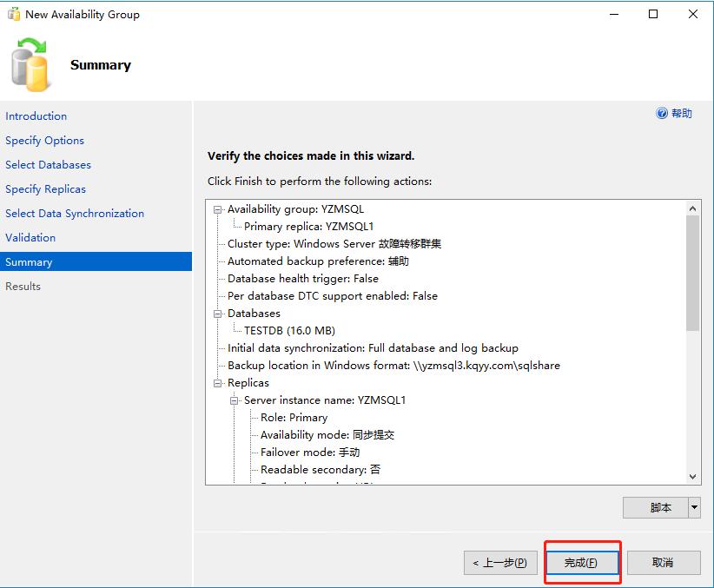
Task: Click the database summary icon in header
Action: tap(30, 64)
